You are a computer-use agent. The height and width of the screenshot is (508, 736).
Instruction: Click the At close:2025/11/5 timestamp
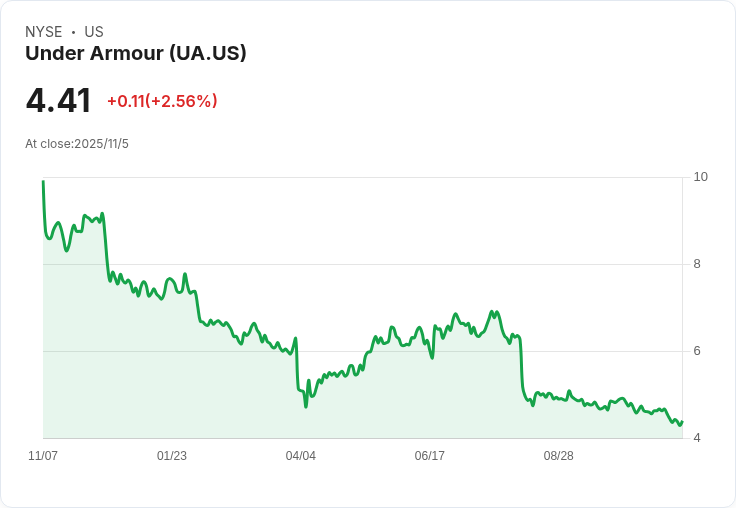pos(77,144)
